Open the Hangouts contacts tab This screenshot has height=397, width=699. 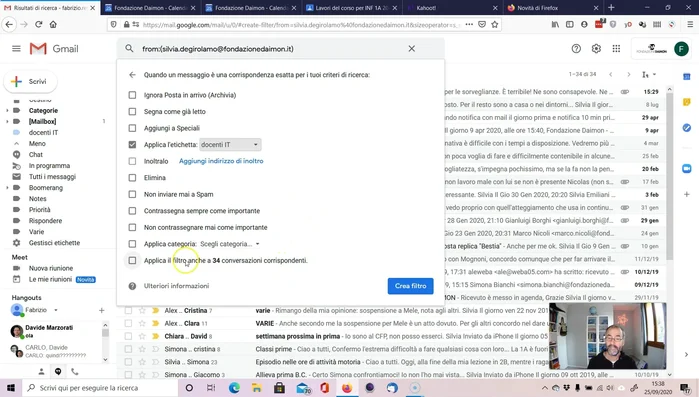(41, 371)
